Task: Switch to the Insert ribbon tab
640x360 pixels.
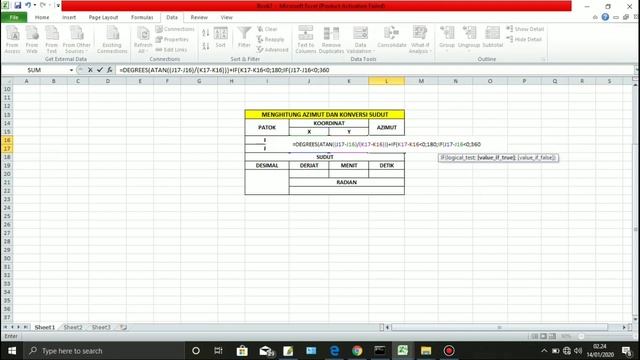Action: (69, 17)
